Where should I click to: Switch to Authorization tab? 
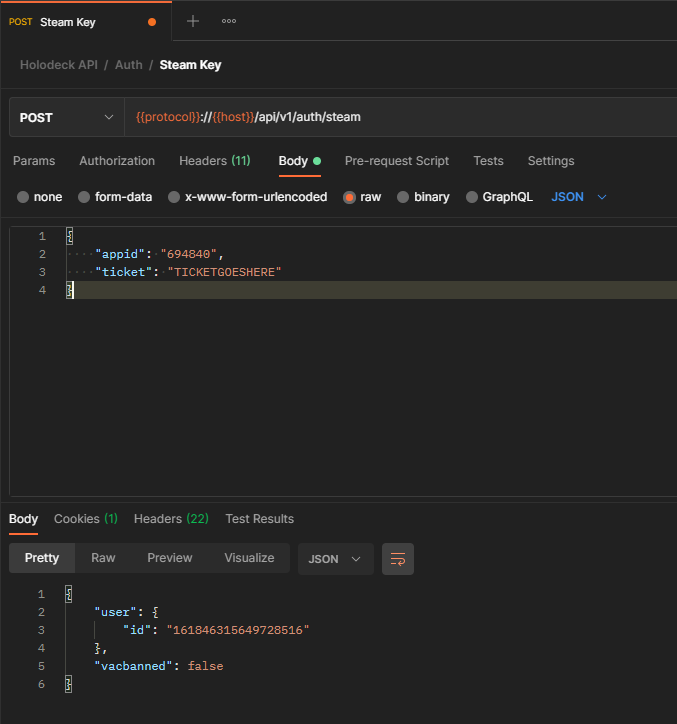pyautogui.click(x=117, y=161)
